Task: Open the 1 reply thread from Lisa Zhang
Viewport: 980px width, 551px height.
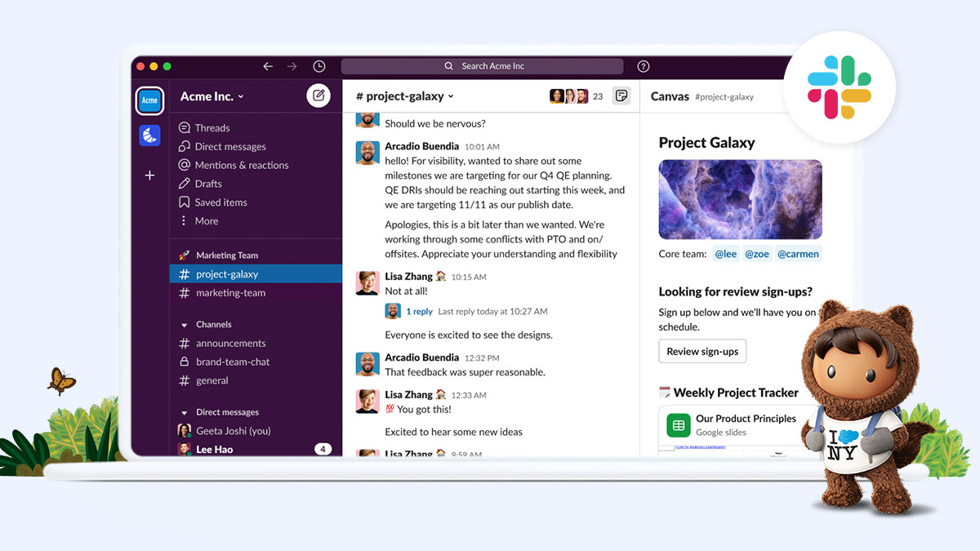Action: coord(420,311)
